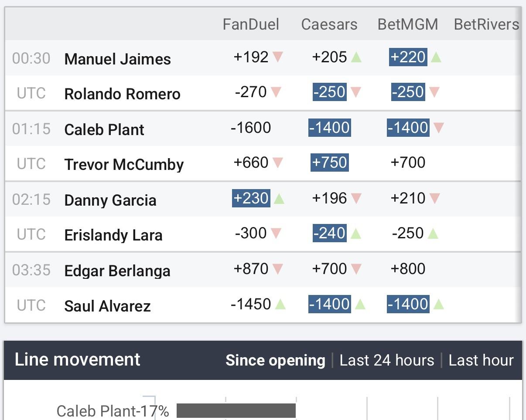The image size is (526, 420).
Task: Open the FanDuel column header
Action: coord(251,24)
